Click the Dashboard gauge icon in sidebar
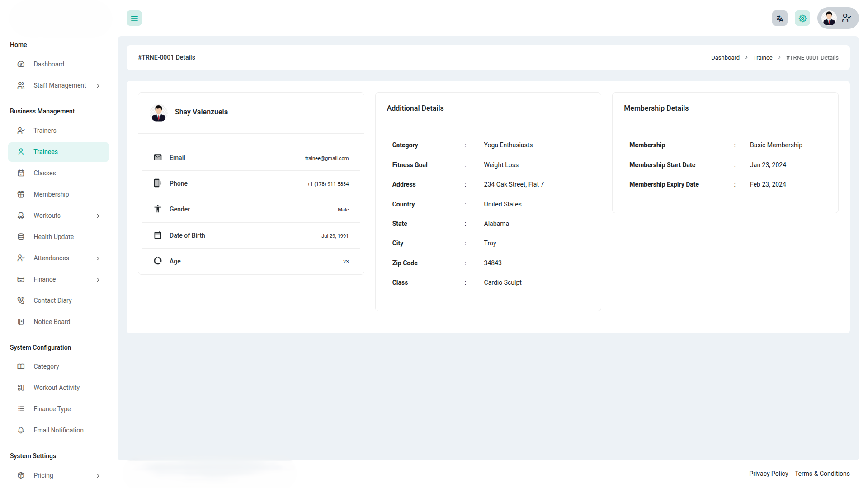 pos(21,64)
